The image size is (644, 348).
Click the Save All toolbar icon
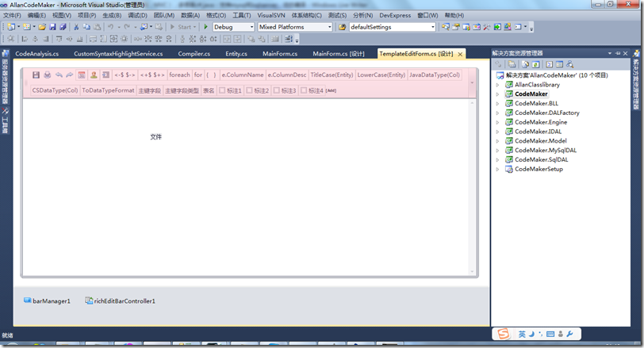click(x=63, y=27)
